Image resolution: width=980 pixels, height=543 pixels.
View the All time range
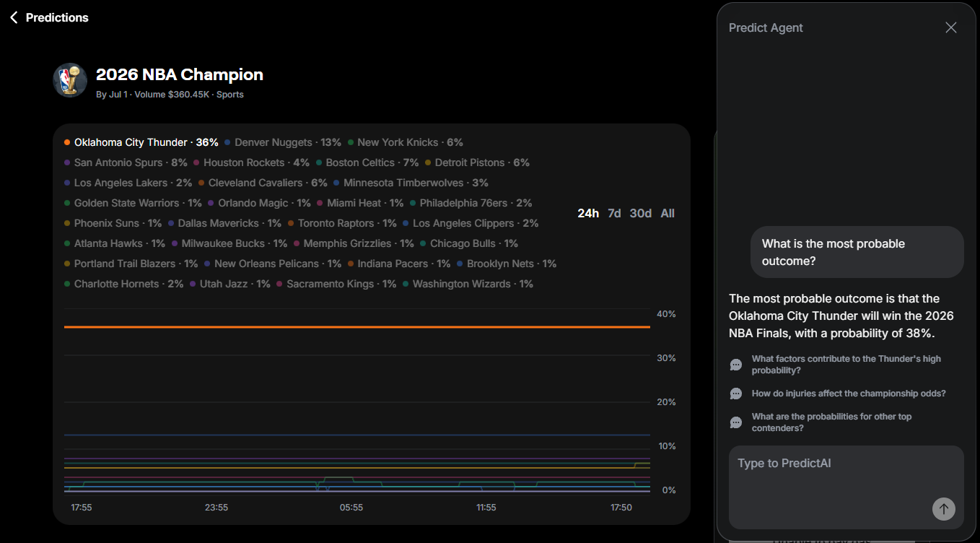(x=668, y=213)
